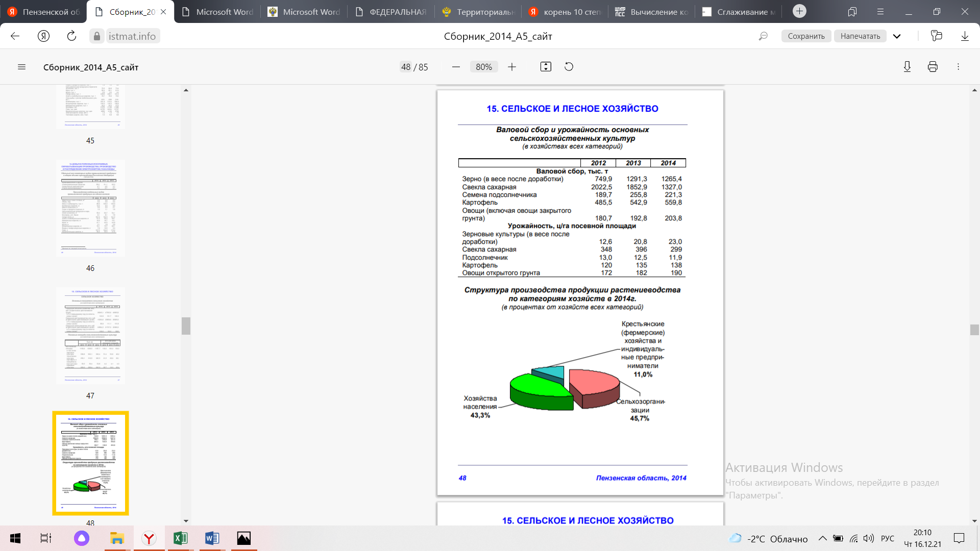Close the Сборник_20 tab
Viewport: 980px width, 551px height.
tap(163, 12)
